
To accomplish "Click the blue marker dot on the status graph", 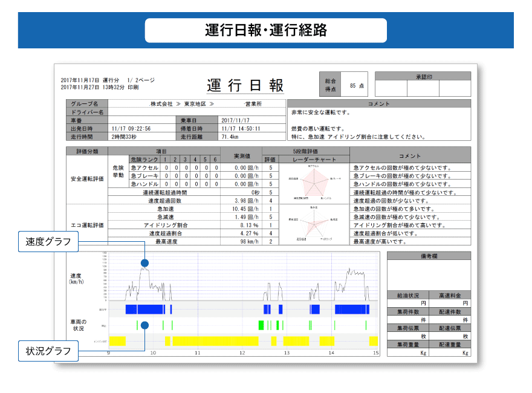I will [x=144, y=325].
